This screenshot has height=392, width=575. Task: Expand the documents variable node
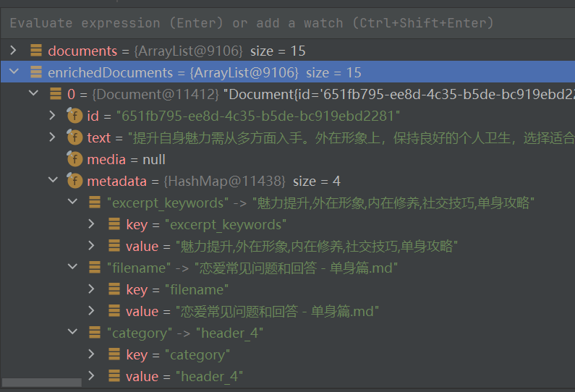(x=14, y=50)
